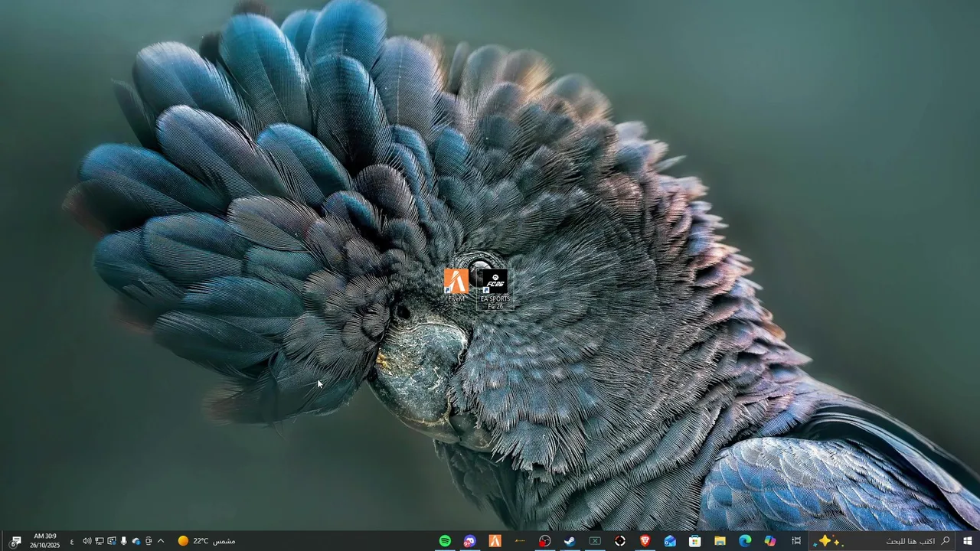This screenshot has width=980, height=551.
Task: Open Task View from the taskbar
Action: (x=796, y=541)
